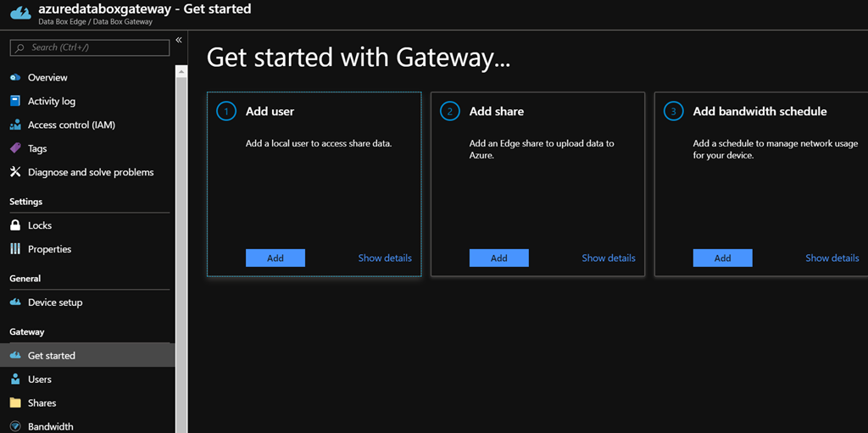Show details for Add share

point(608,258)
